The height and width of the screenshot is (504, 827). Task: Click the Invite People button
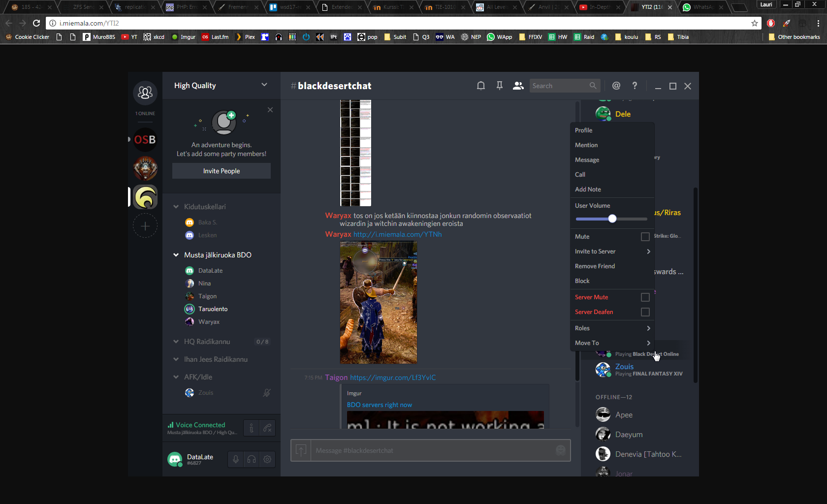point(222,171)
